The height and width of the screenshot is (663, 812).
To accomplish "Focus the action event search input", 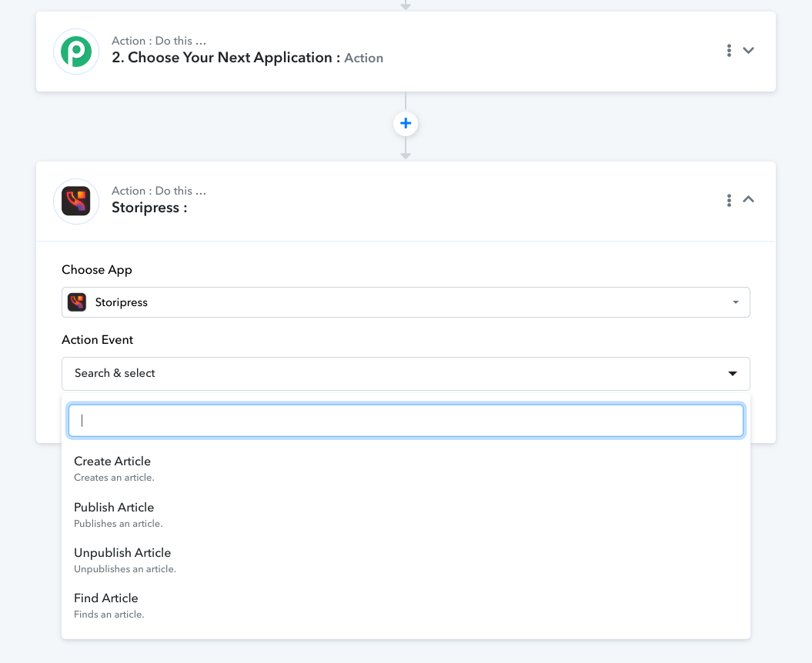I will point(406,420).
